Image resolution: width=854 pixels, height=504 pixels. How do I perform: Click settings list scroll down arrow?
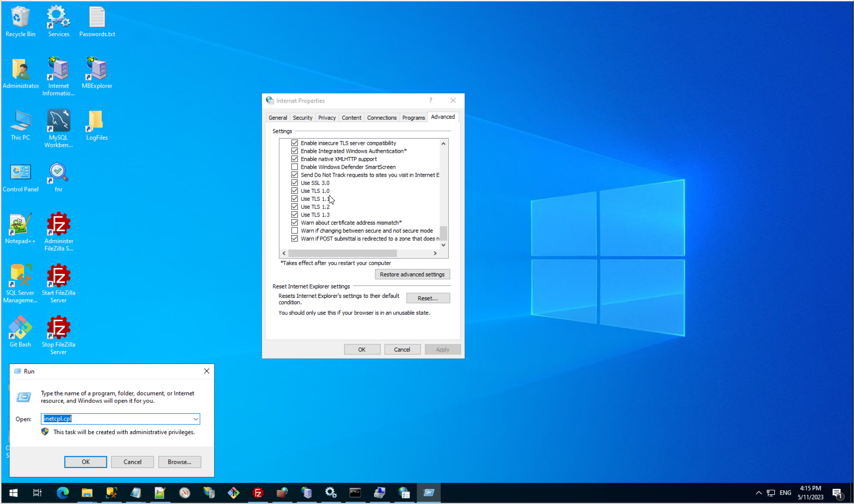[x=443, y=245]
